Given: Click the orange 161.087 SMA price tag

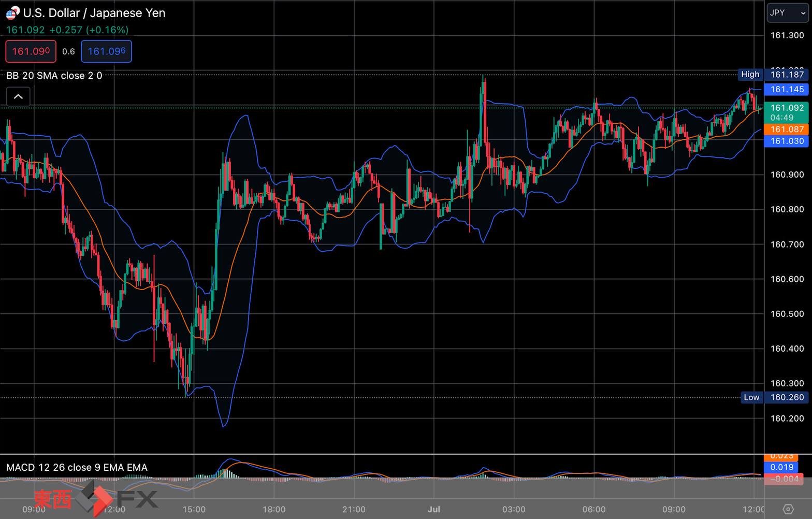Looking at the screenshot, I should point(787,129).
